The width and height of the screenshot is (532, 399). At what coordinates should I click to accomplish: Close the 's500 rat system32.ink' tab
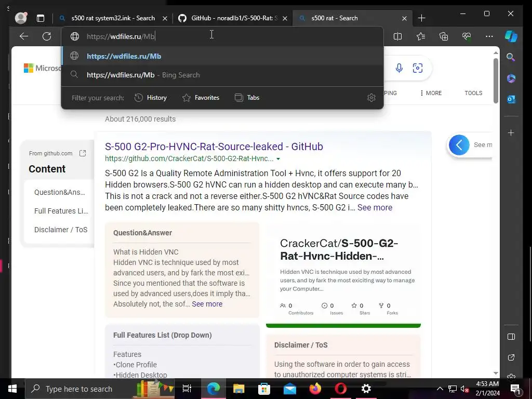165,18
